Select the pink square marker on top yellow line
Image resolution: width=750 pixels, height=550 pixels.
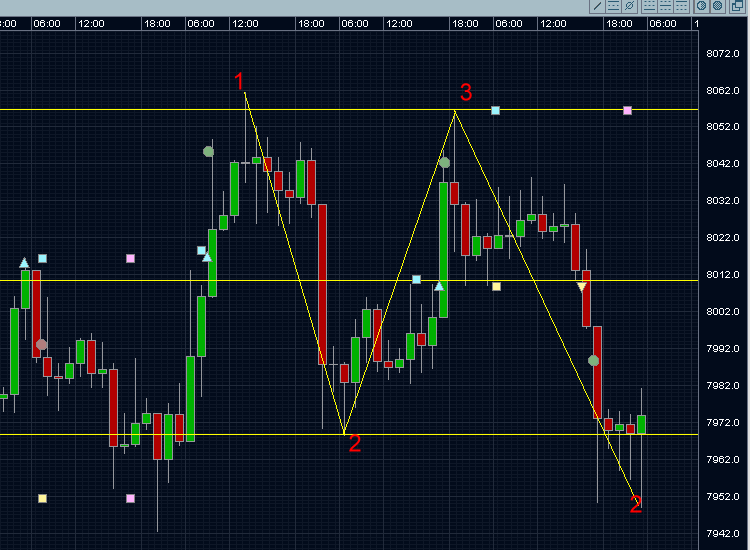point(628,110)
